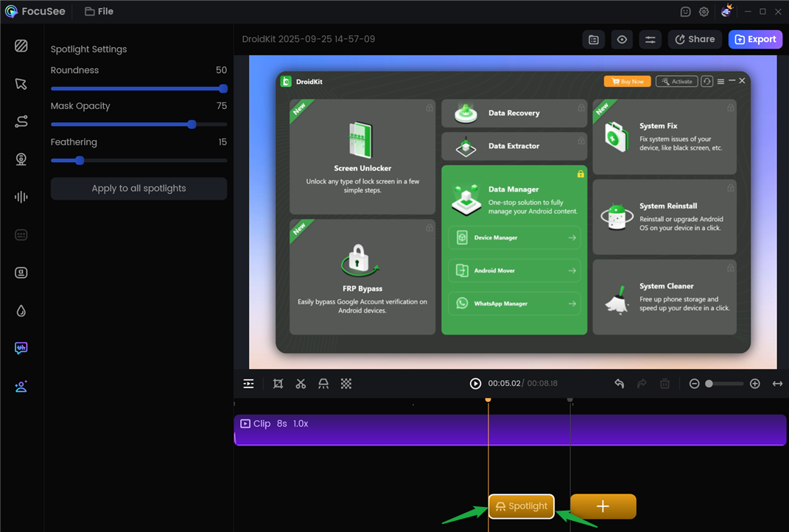Click the water drop watermark icon
Image resolution: width=789 pixels, height=532 pixels.
click(x=21, y=310)
